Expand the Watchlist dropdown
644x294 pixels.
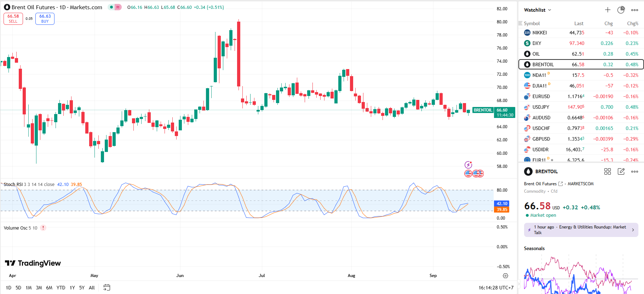(x=537, y=10)
